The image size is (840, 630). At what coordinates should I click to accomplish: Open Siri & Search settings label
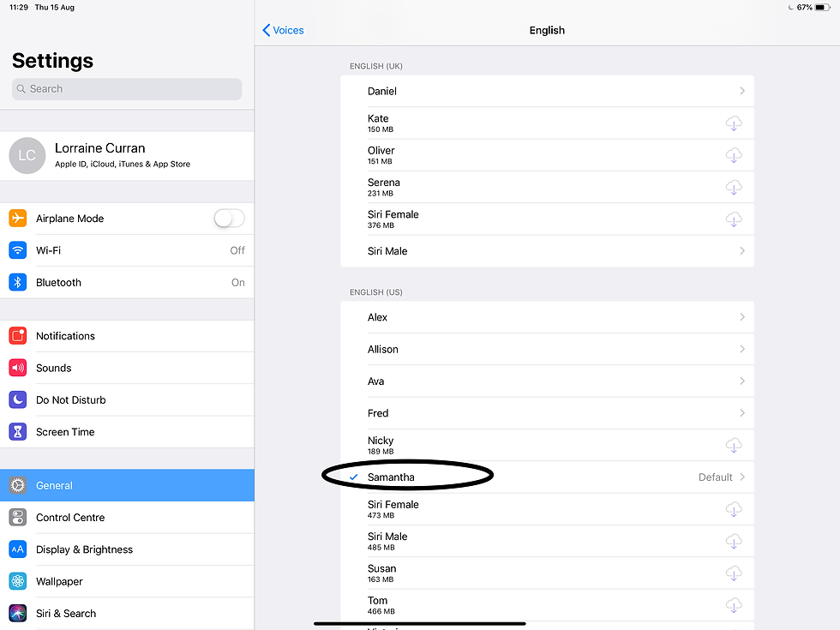66,614
